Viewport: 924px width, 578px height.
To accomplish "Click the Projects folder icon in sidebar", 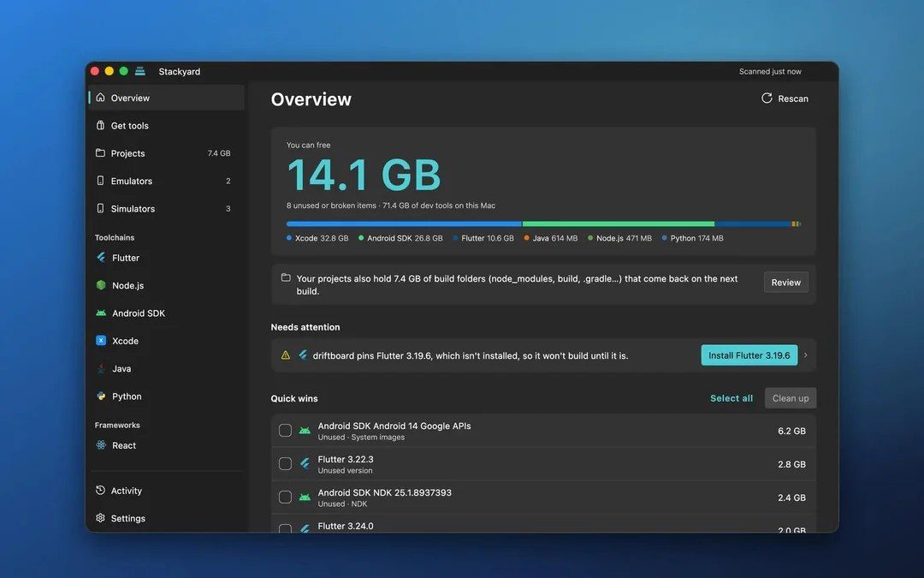I will coord(100,152).
